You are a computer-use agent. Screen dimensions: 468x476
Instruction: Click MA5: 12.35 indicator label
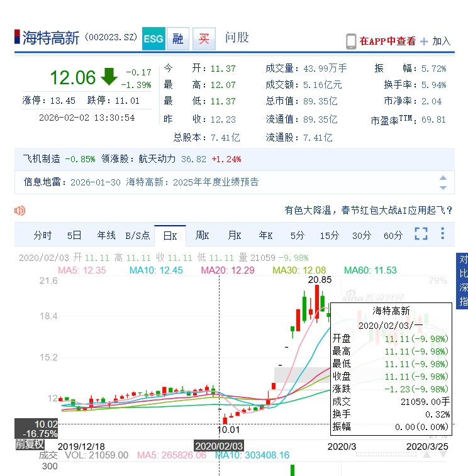pos(82,270)
